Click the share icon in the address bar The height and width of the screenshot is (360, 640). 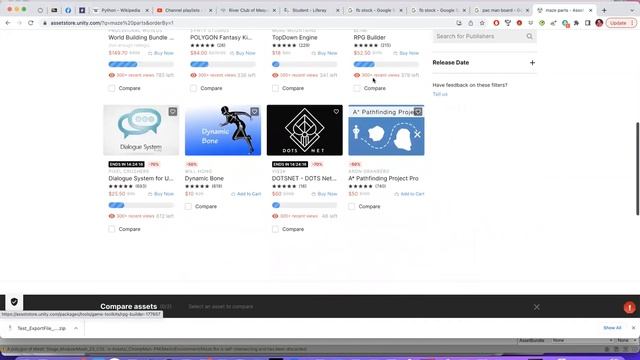click(x=471, y=23)
